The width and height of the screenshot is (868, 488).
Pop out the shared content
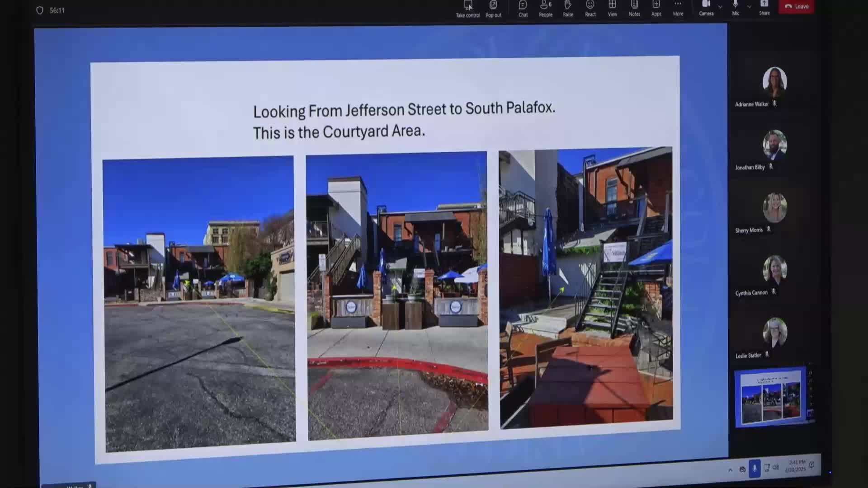tap(493, 8)
